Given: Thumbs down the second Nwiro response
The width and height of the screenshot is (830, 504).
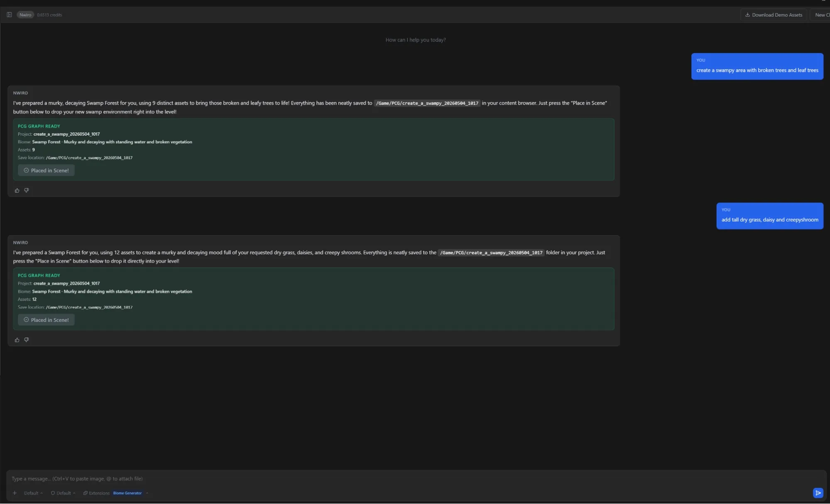Looking at the screenshot, I should tap(27, 340).
